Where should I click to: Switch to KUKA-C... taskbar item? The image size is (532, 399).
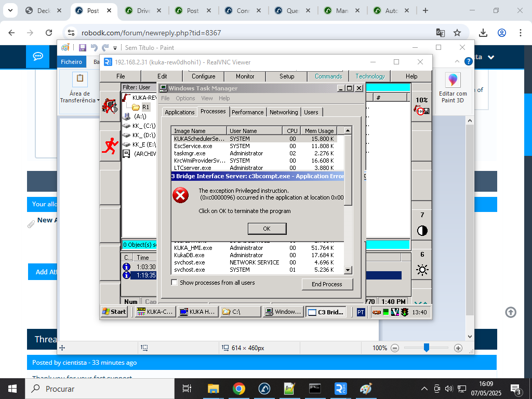tap(155, 312)
